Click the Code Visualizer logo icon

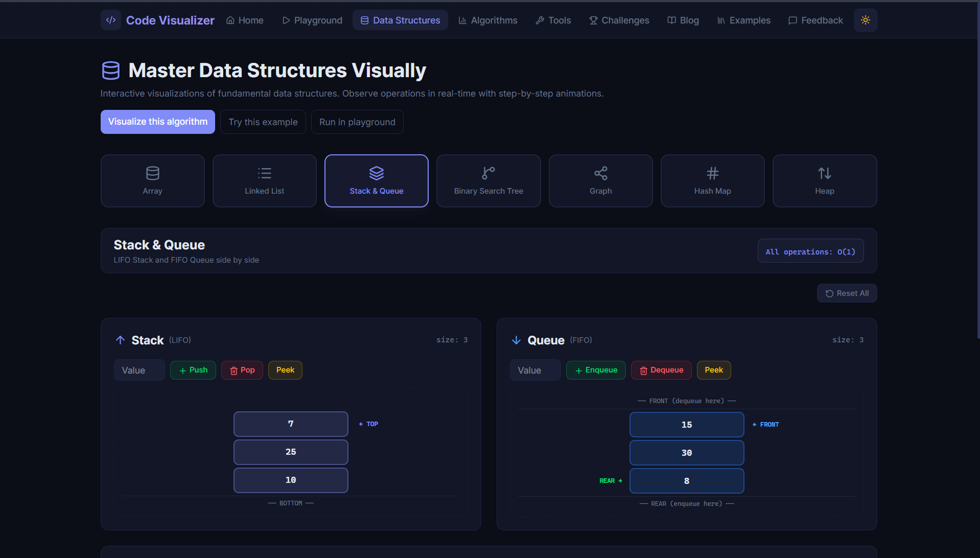point(111,20)
